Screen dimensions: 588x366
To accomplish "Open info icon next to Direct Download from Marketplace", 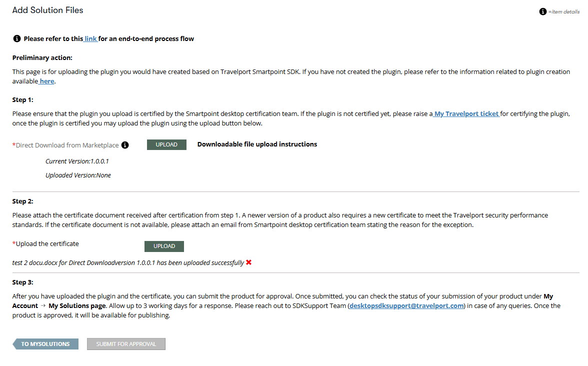I will coord(125,145).
